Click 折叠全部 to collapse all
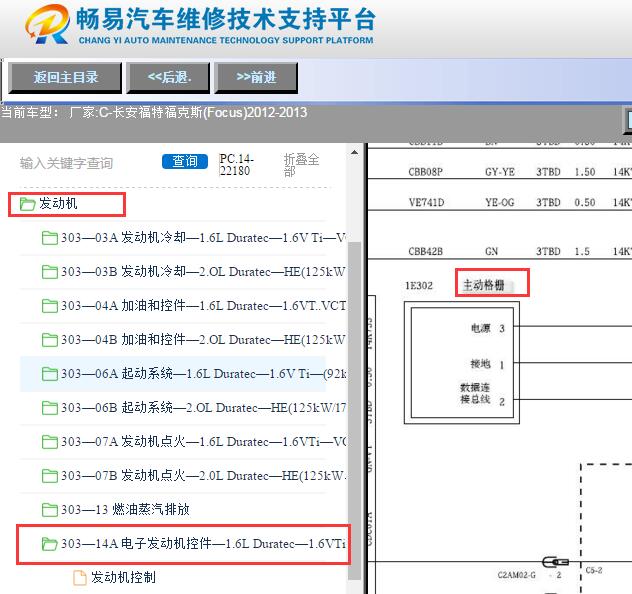Viewport: 632px width, 594px height. [301, 165]
